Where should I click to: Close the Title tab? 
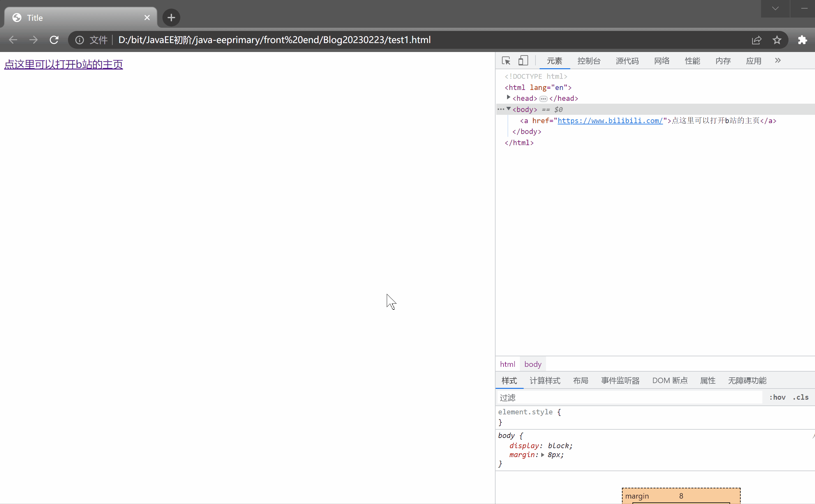[x=147, y=17]
